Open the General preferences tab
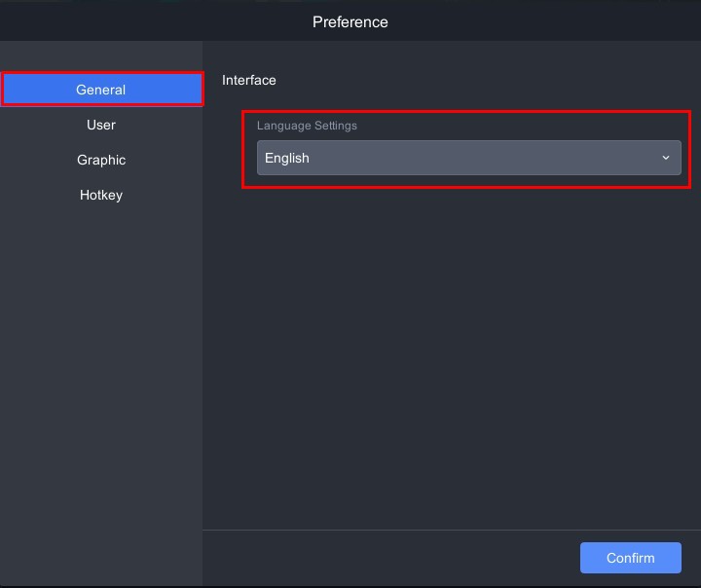 pos(101,90)
